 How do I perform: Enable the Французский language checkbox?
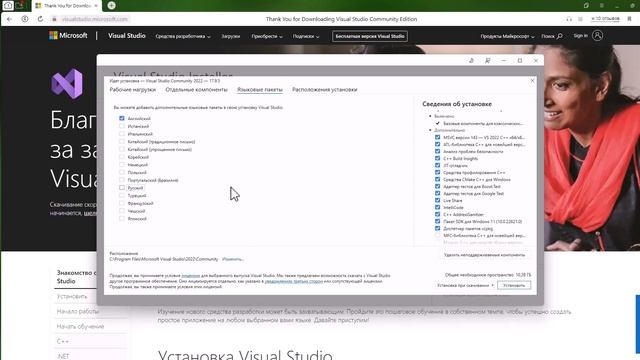coord(122,203)
